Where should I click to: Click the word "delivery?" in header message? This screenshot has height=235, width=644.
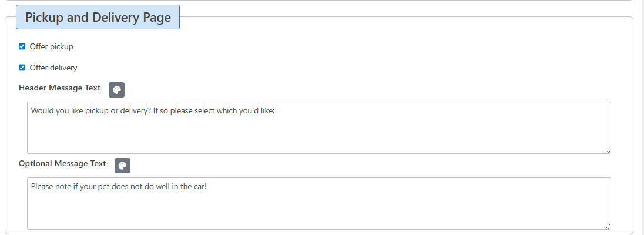point(133,110)
